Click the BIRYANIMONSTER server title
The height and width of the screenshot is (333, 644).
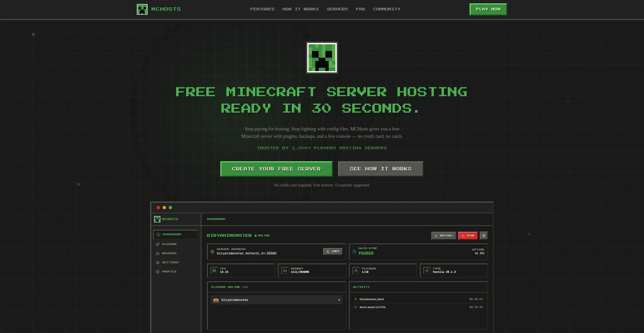[x=229, y=236]
